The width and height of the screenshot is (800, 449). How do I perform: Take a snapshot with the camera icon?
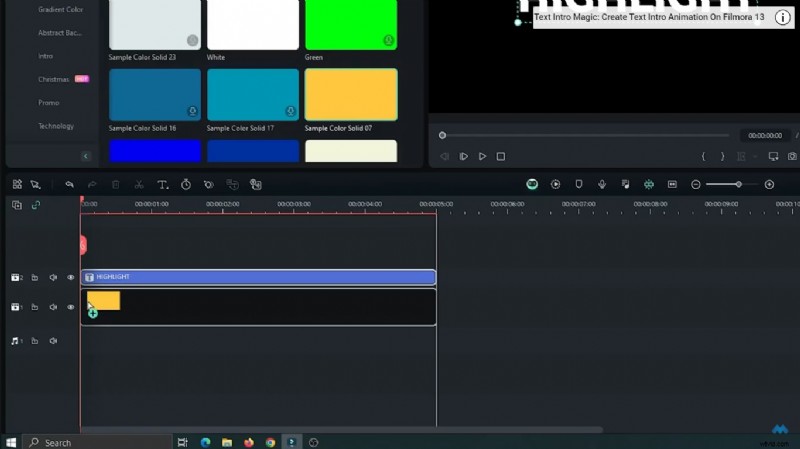[792, 156]
